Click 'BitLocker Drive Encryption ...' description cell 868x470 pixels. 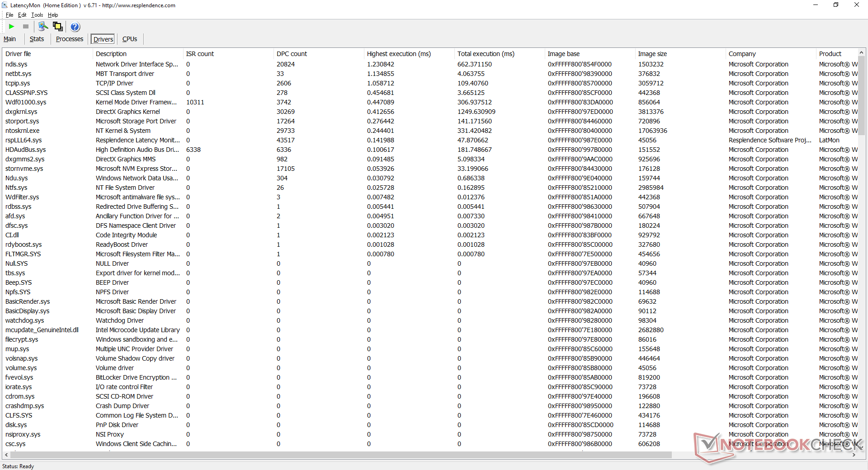[x=136, y=377]
